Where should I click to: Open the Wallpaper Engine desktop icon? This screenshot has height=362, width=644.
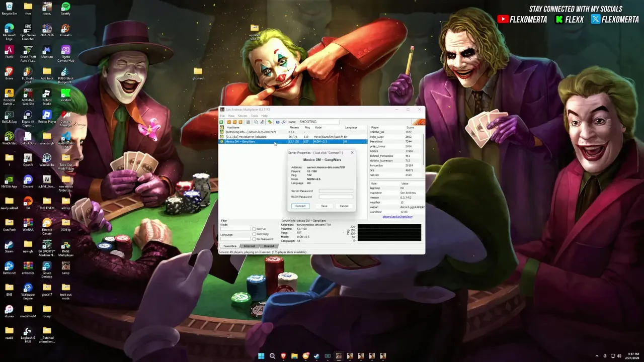pos(28,290)
